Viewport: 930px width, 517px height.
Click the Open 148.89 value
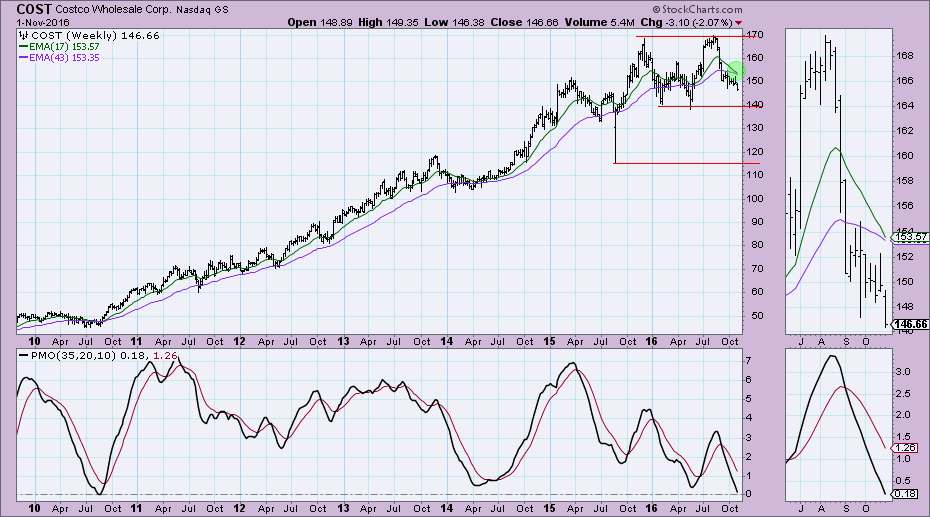point(320,23)
